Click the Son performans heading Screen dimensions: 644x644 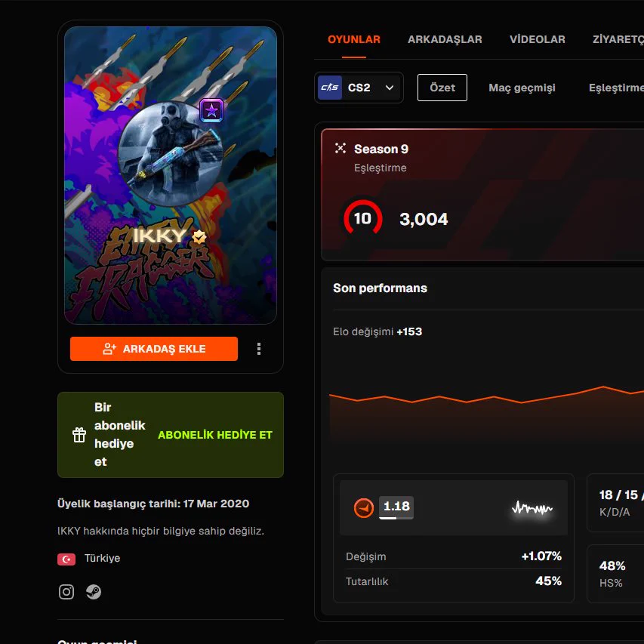pos(380,288)
